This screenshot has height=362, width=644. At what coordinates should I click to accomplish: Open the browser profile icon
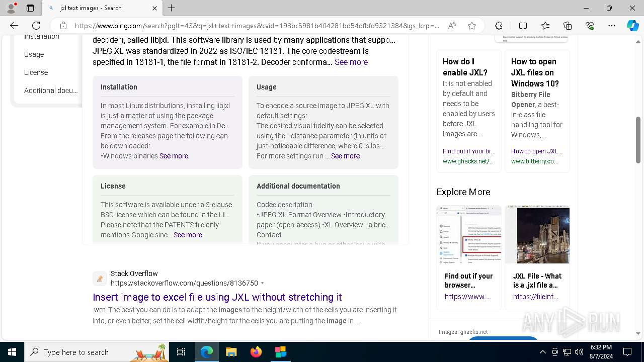[x=11, y=8]
